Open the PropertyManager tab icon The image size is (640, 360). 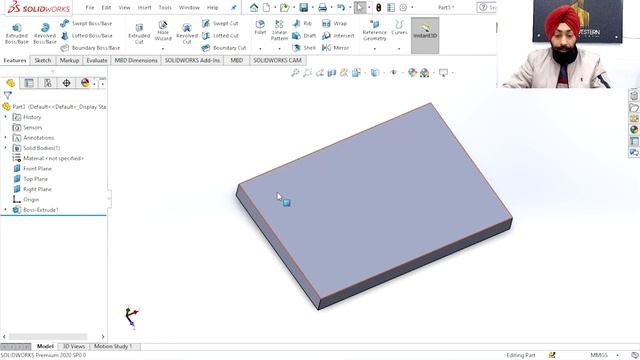tap(29, 83)
